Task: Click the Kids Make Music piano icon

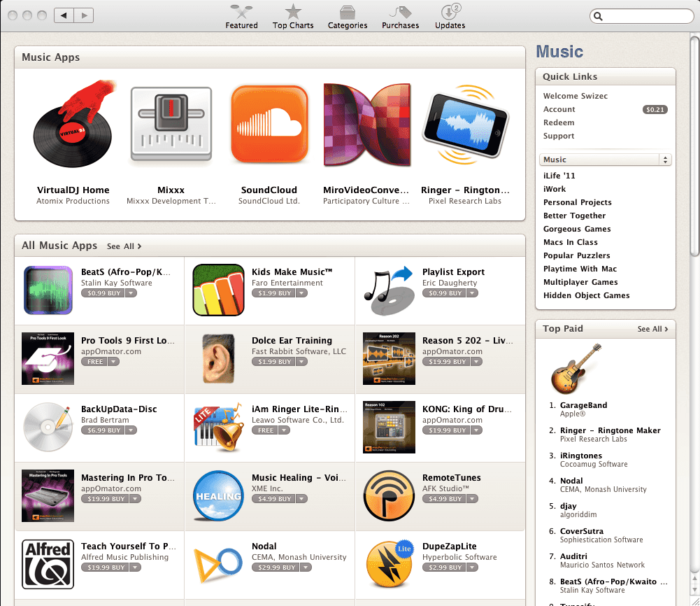Action: coord(218,290)
